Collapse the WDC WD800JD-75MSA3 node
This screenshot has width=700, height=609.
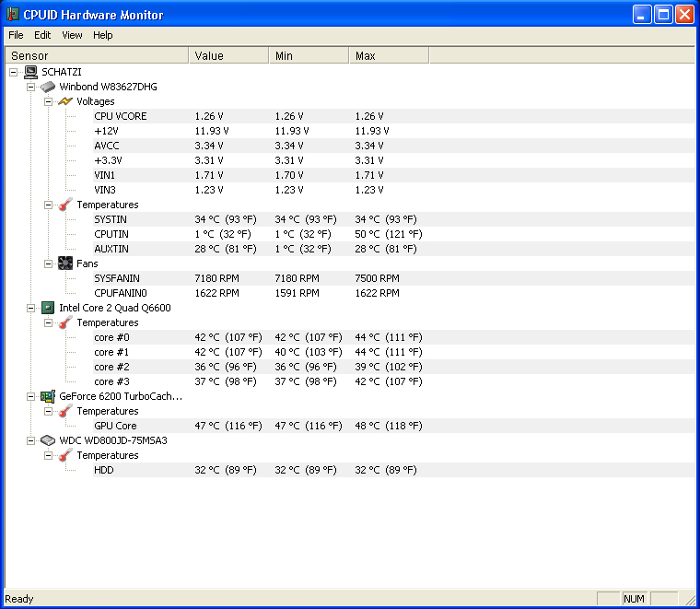coord(30,440)
